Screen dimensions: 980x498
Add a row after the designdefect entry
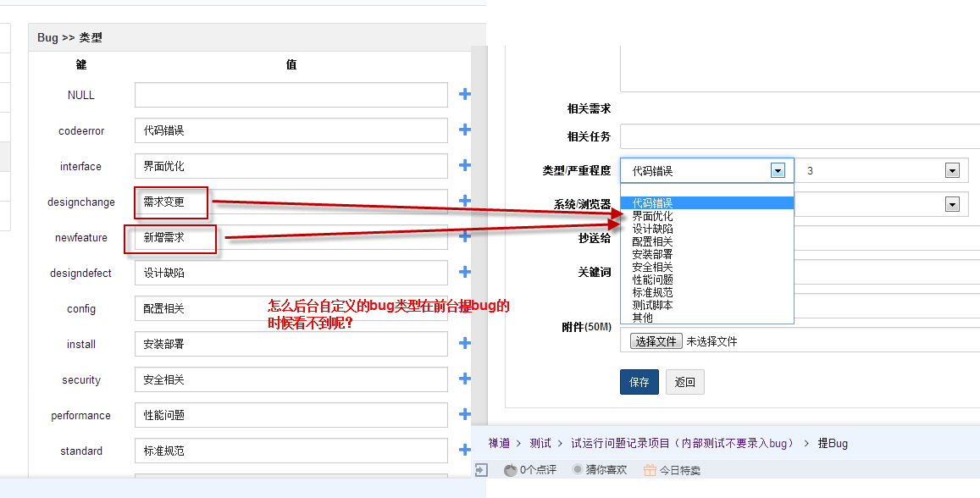click(x=464, y=273)
